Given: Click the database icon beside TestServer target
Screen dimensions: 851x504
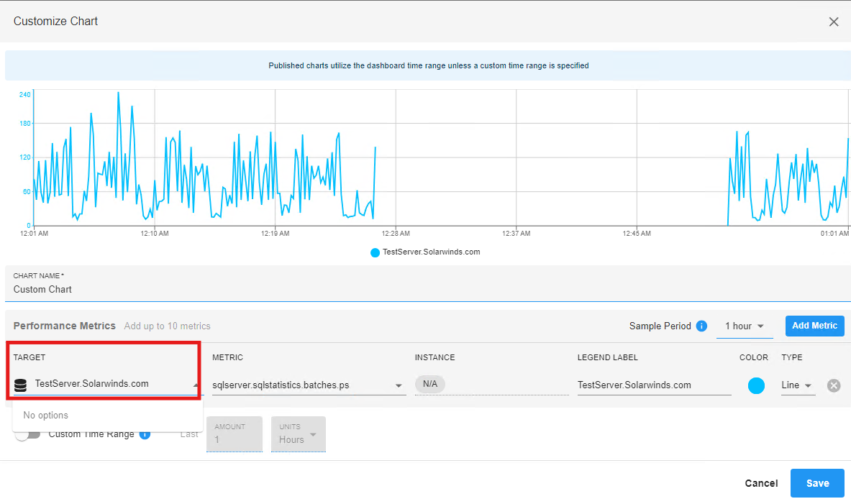Looking at the screenshot, I should [x=21, y=385].
